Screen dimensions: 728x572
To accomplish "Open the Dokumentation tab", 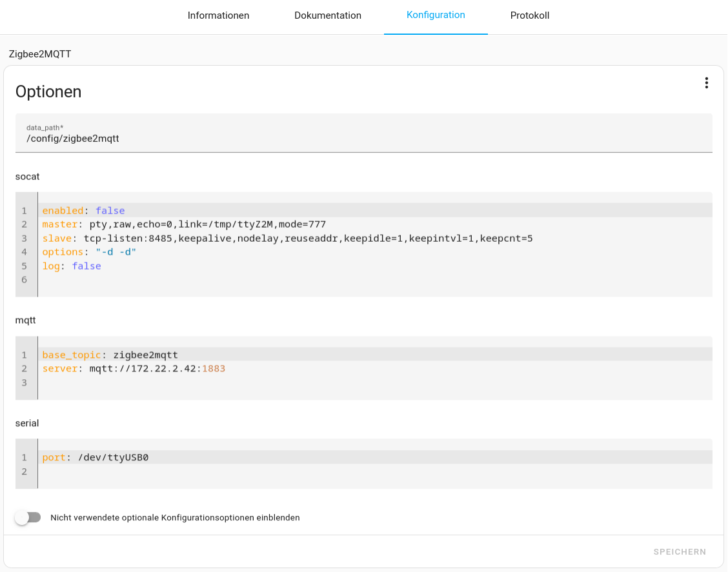I will pyautogui.click(x=328, y=15).
